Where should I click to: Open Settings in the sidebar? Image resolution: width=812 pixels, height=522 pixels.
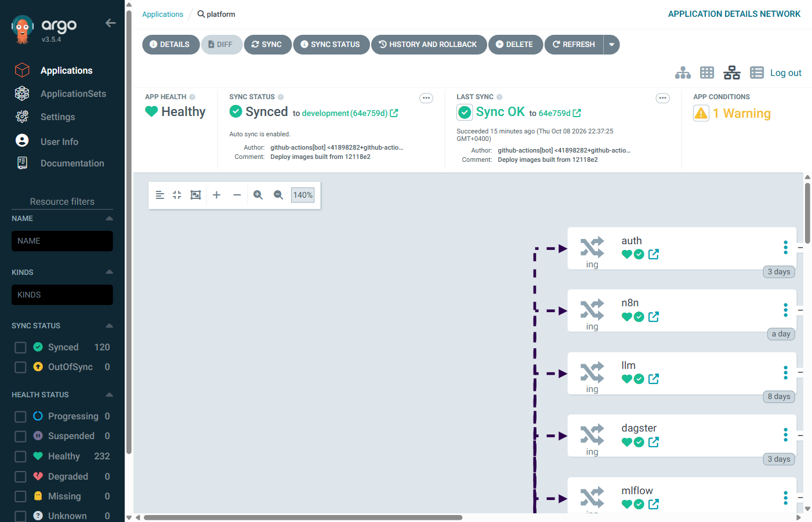coord(57,117)
